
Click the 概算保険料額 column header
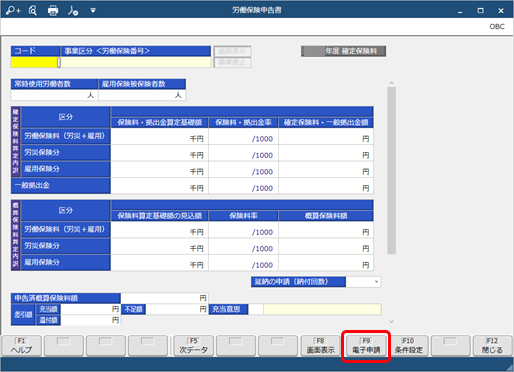[326, 216]
